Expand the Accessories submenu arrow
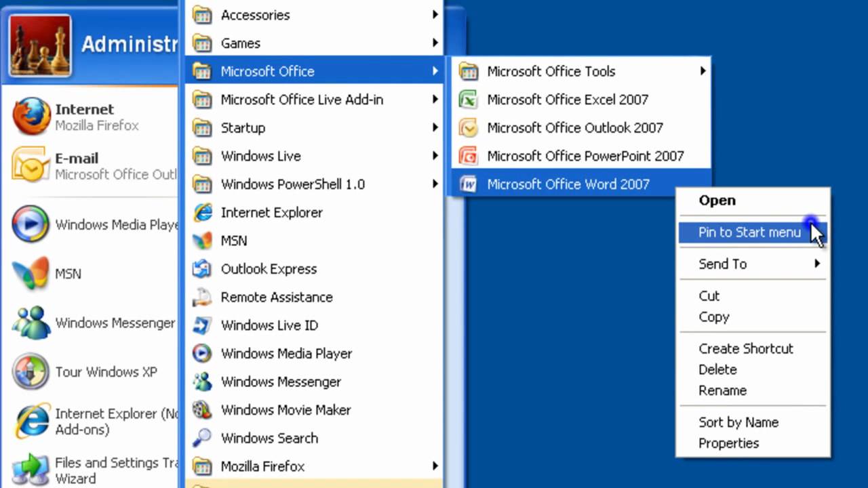Screen dimensions: 868x488 pyautogui.click(x=435, y=15)
